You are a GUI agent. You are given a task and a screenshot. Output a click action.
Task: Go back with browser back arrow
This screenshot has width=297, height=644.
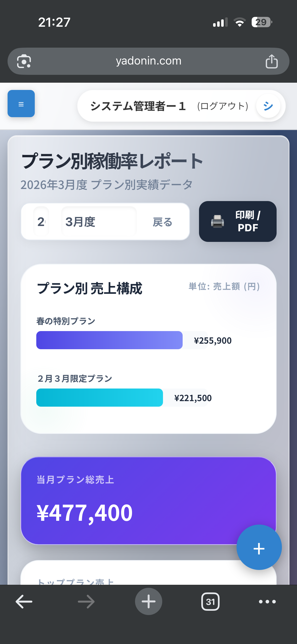[x=24, y=602]
